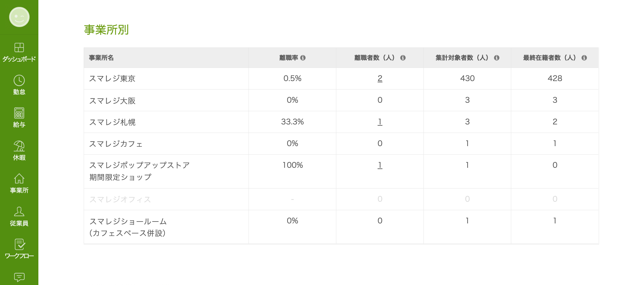Open the 給与 calculator icon
This screenshot has height=285, width=644.
[19, 113]
